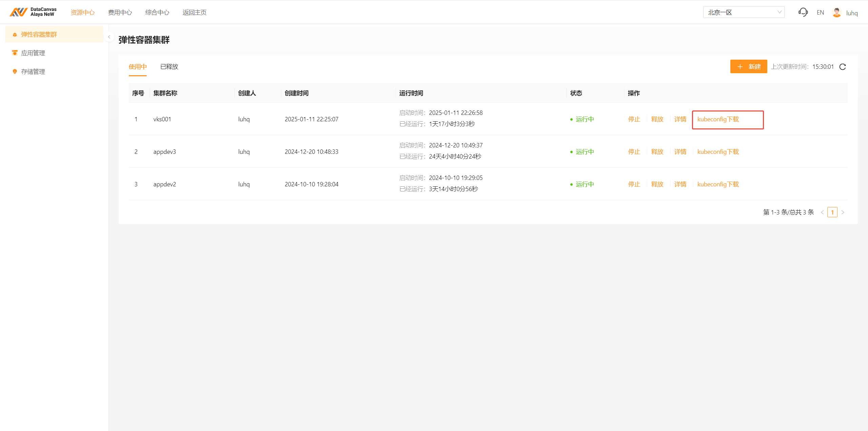Click the 新建 button
The image size is (868, 431).
point(749,67)
